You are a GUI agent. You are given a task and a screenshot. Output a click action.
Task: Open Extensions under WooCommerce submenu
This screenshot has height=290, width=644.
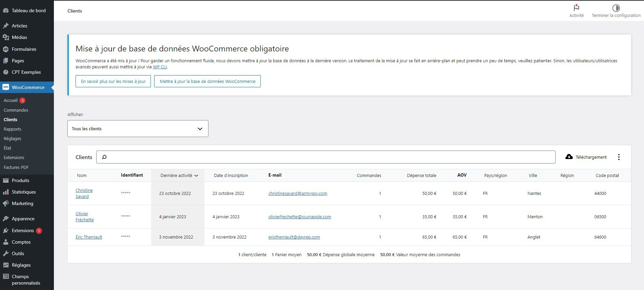(14, 157)
